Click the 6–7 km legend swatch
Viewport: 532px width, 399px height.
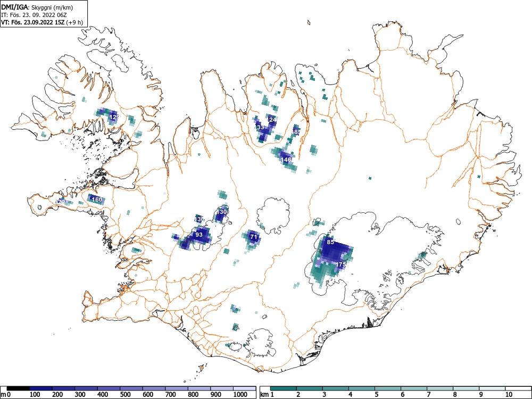coord(414,388)
